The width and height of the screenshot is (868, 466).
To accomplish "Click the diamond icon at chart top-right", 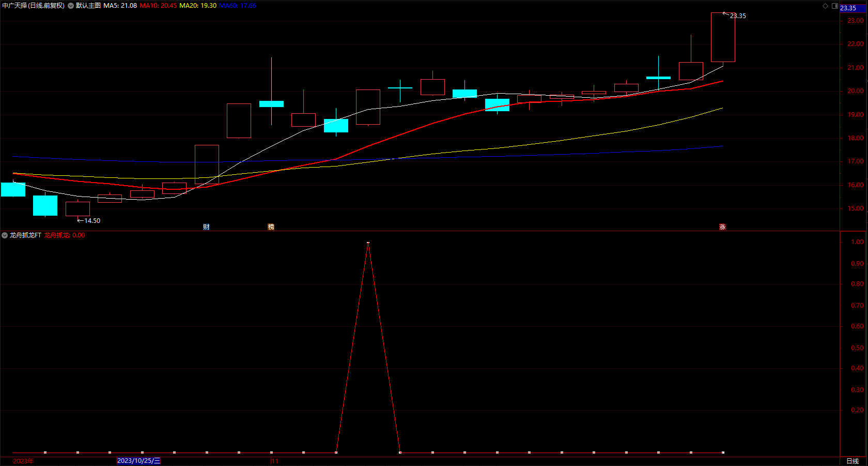I will click(825, 6).
